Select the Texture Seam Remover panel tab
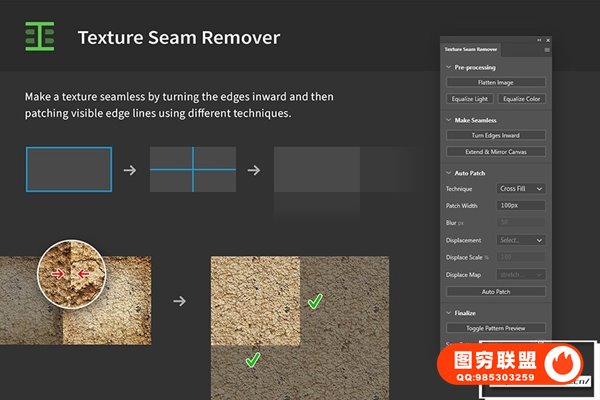The image size is (600, 400). tap(470, 49)
